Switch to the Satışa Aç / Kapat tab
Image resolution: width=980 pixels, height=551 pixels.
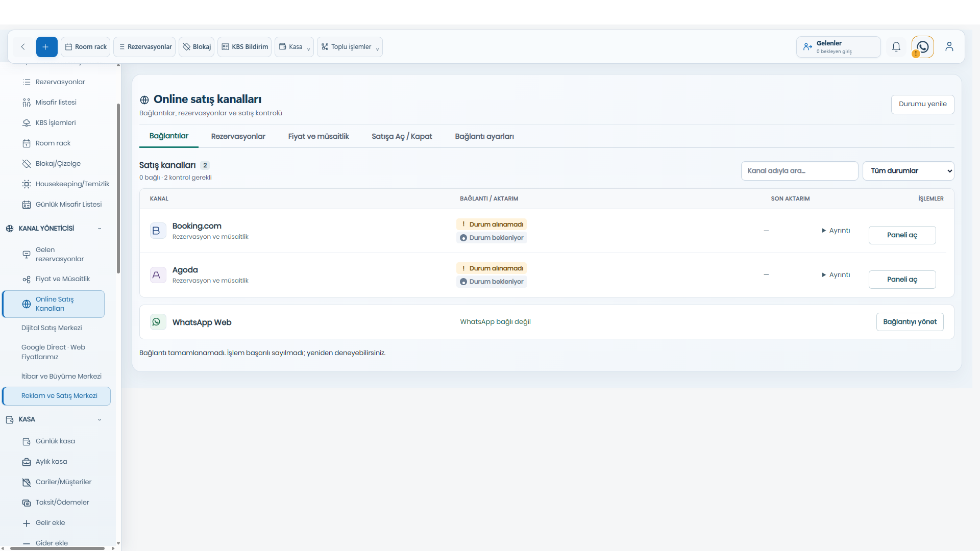coord(402,136)
